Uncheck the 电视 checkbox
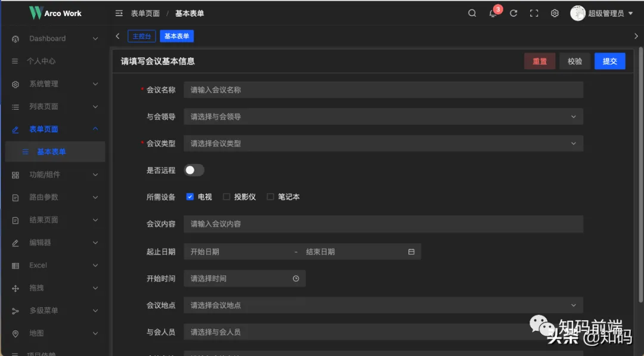 point(190,197)
